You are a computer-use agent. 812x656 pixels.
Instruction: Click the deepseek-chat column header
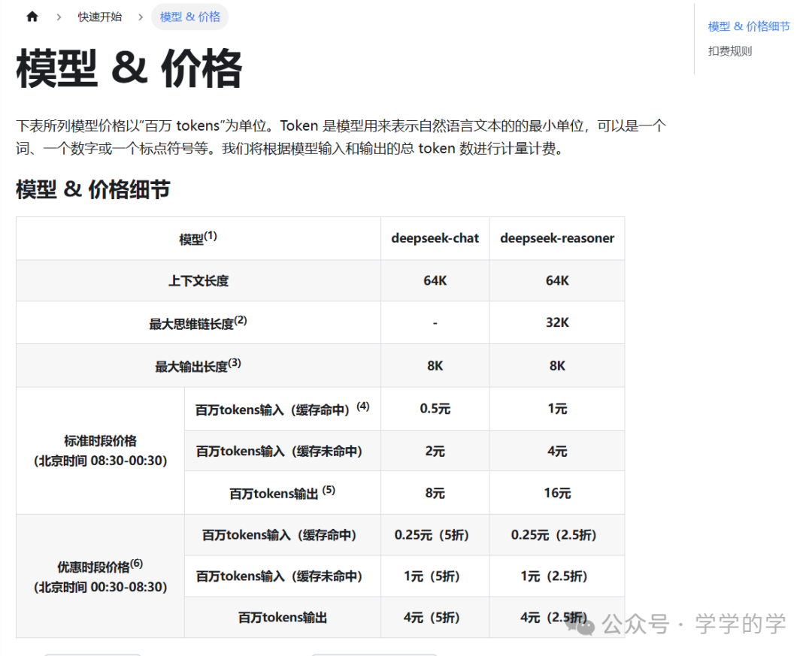(435, 238)
